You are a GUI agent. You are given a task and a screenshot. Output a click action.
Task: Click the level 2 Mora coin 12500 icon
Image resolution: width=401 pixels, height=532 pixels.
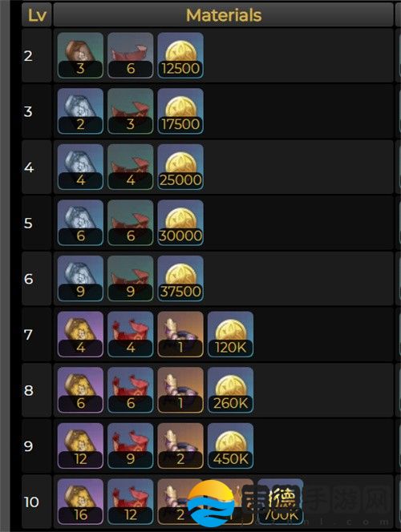[x=180, y=55]
